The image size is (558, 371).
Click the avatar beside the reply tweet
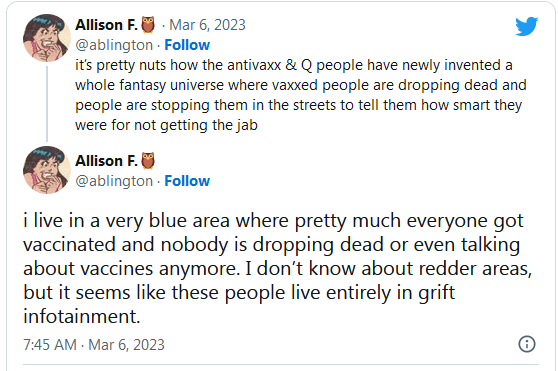(x=47, y=170)
